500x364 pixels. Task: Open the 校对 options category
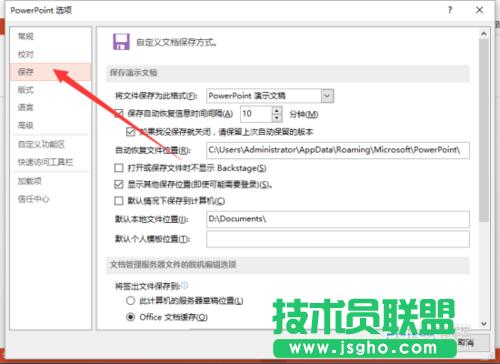tap(26, 54)
